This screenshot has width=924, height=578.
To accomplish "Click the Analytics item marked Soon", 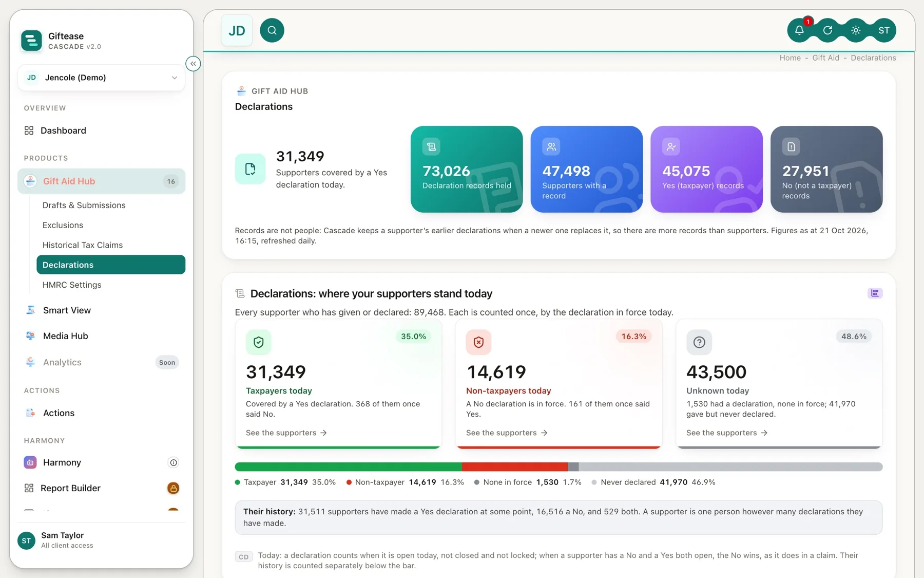I will [x=101, y=362].
